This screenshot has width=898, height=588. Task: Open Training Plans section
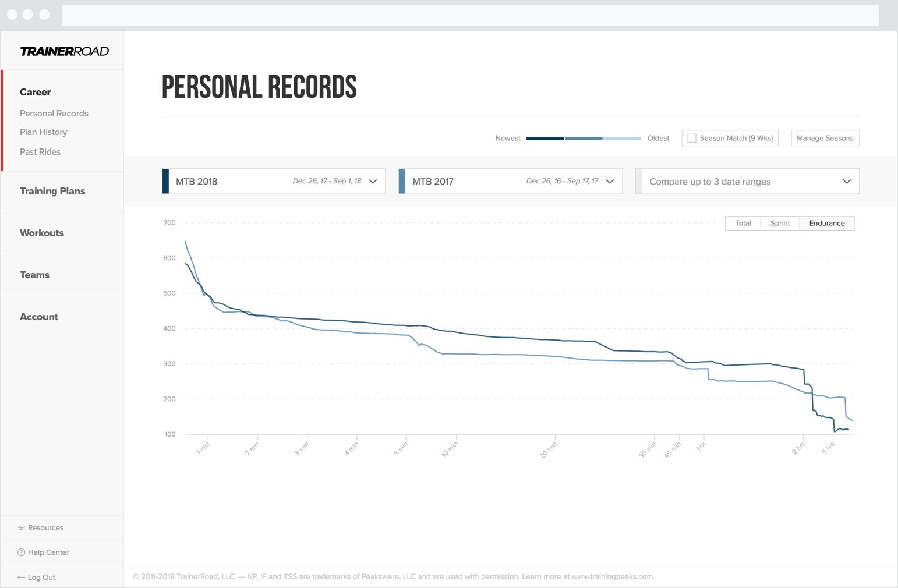click(52, 191)
